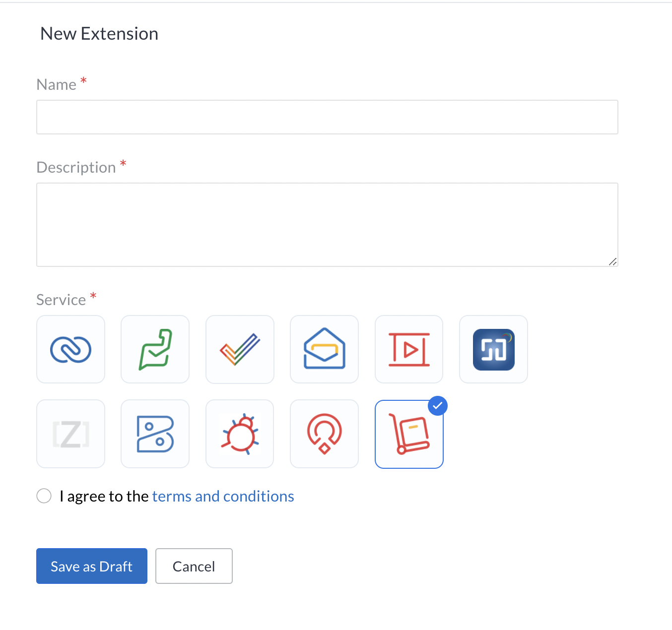This screenshot has width=672, height=630.
Task: Select the multicolor checkmark Projects service
Action: coord(240,349)
